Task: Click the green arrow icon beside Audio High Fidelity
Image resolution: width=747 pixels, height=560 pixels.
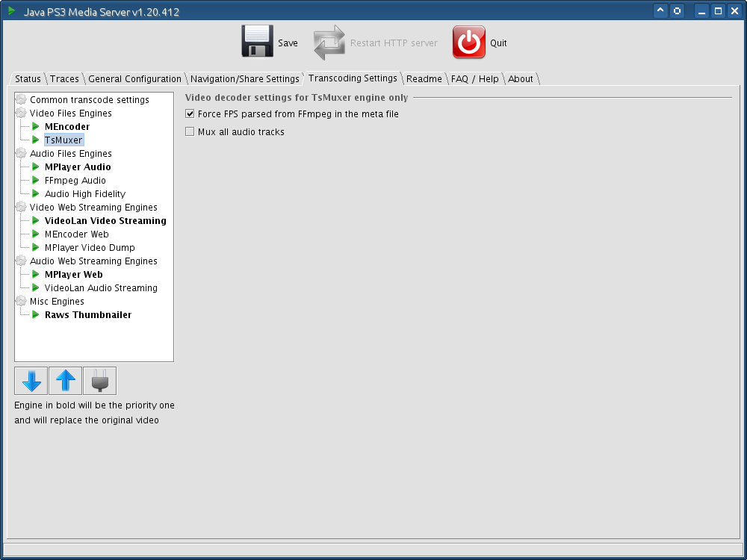Action: [36, 193]
